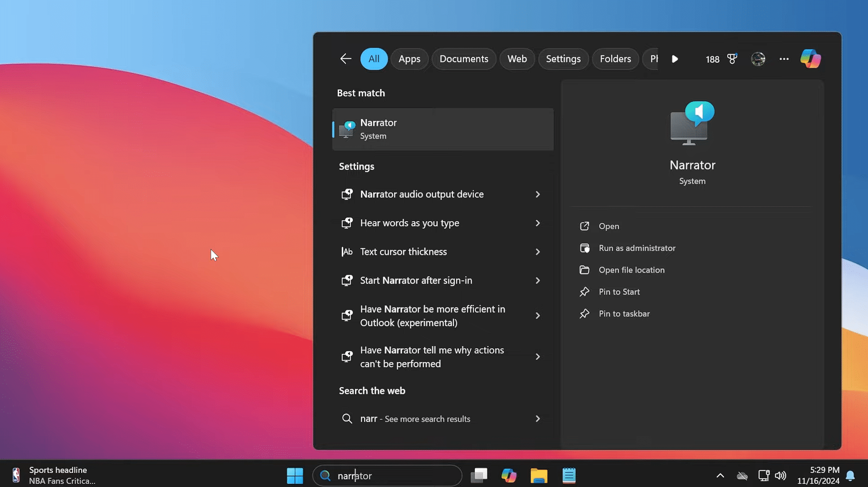The image size is (868, 487).
Task: Expand the Narrator audio output device chevron
Action: point(538,194)
